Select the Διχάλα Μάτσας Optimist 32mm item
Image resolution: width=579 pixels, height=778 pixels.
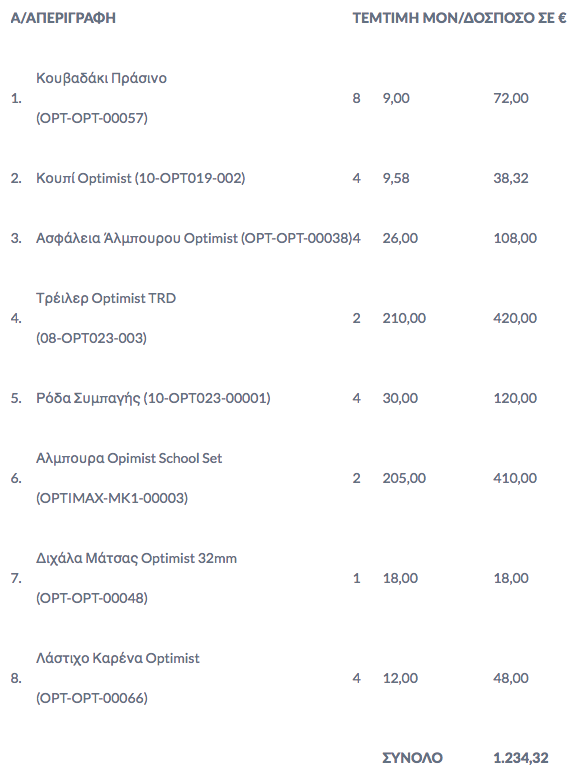pos(136,558)
